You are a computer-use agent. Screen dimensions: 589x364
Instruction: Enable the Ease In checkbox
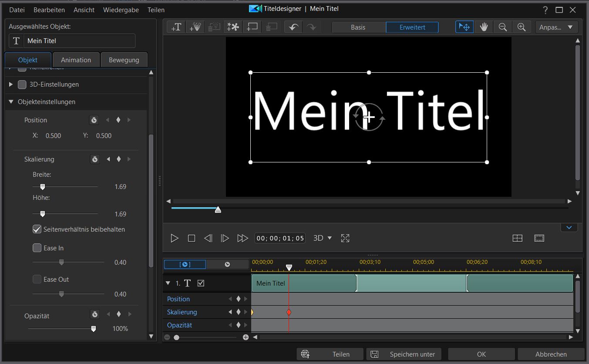(37, 248)
